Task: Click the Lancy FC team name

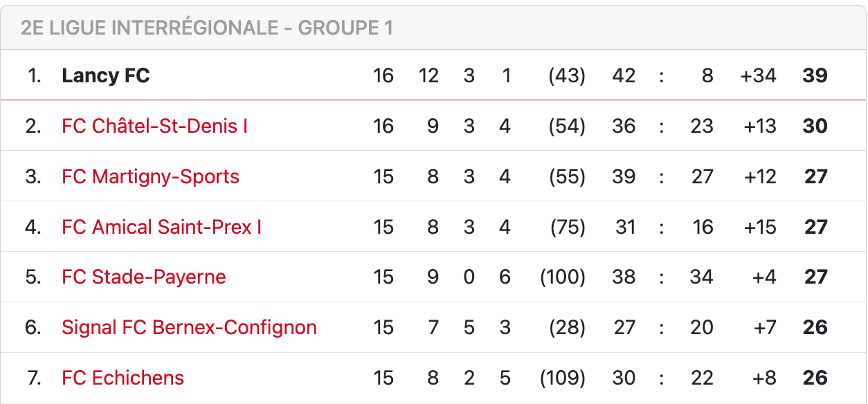Action: 105,75
